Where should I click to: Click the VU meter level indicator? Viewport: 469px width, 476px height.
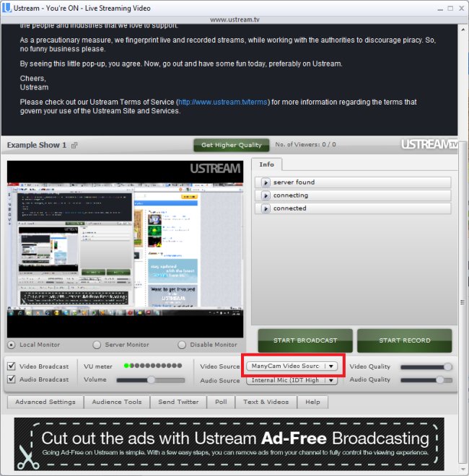(153, 366)
